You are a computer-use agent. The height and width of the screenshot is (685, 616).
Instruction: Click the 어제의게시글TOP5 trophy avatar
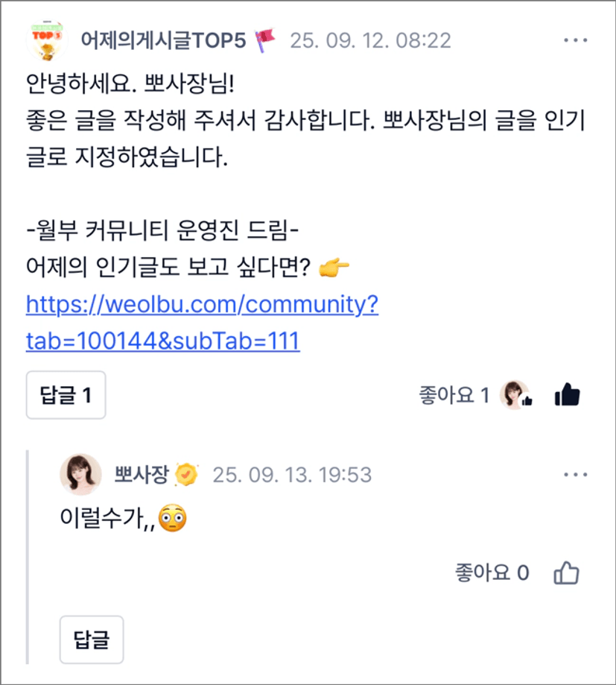point(47,40)
